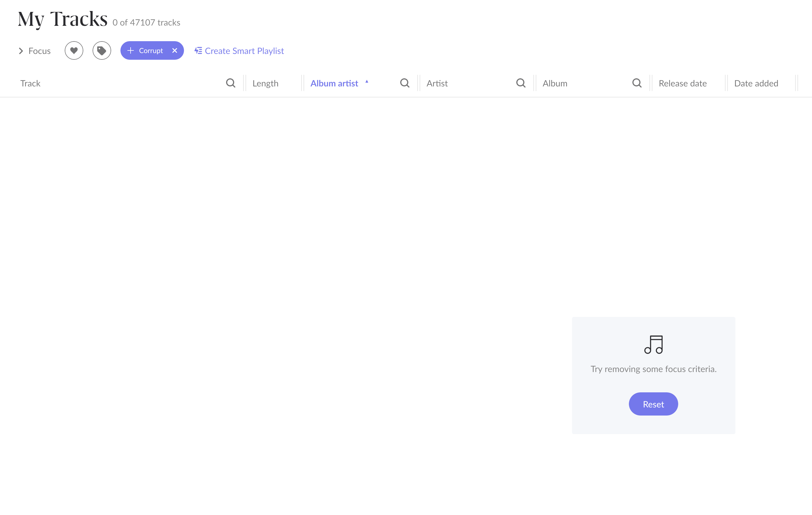Search within the Artist column
812x515 pixels.
[x=521, y=83]
